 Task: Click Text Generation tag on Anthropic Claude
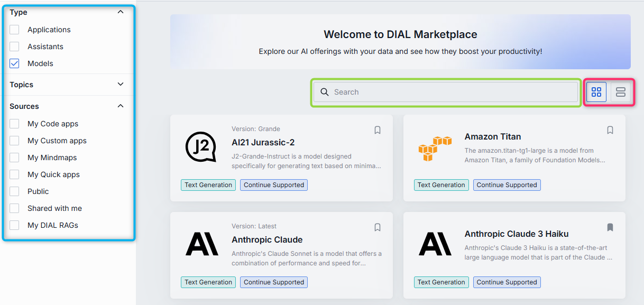tap(208, 282)
